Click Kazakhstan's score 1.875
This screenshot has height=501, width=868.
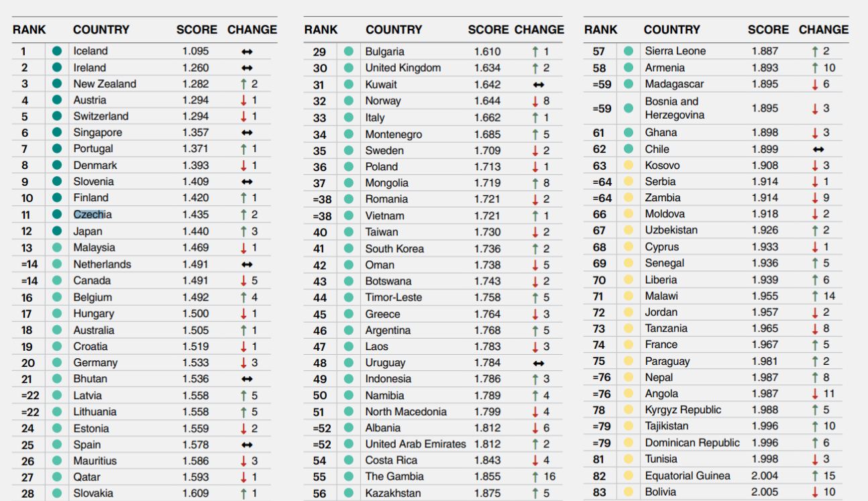click(x=488, y=494)
